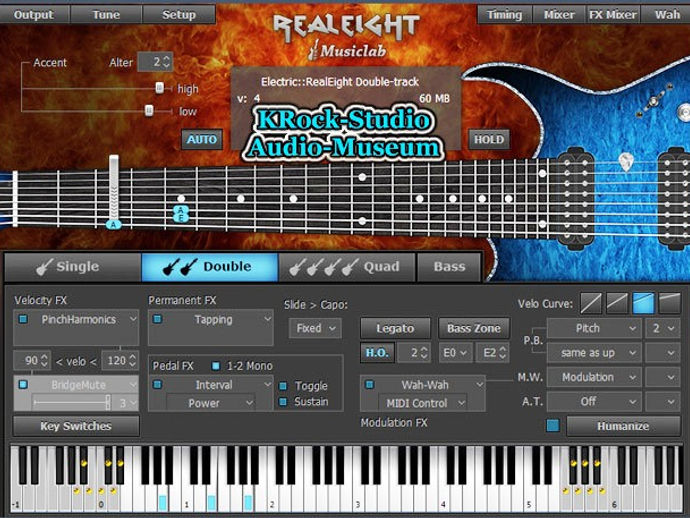Open the FX Mixer panel

(x=613, y=15)
